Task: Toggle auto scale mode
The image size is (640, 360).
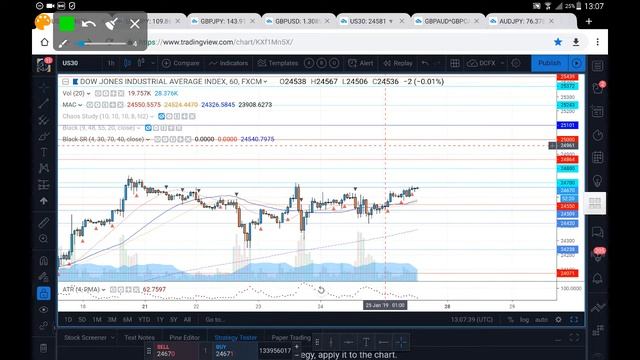Action: pyautogui.click(x=541, y=320)
